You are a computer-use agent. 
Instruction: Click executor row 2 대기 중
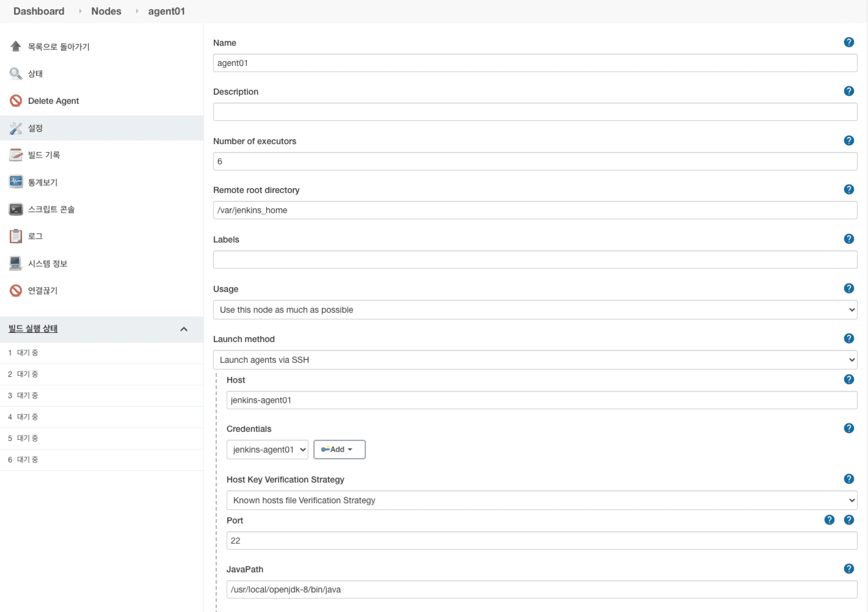tap(102, 374)
